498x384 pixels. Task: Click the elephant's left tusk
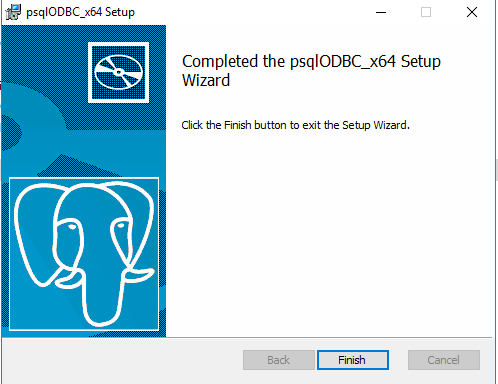pos(68,279)
